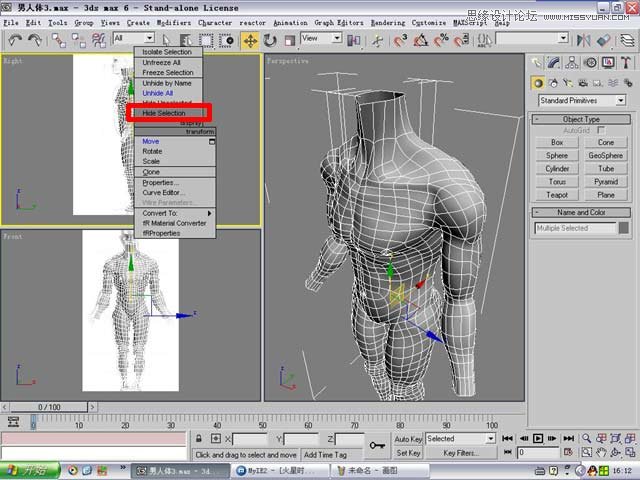This screenshot has height=480, width=640.
Task: Select the Lights category icon
Action: click(568, 83)
